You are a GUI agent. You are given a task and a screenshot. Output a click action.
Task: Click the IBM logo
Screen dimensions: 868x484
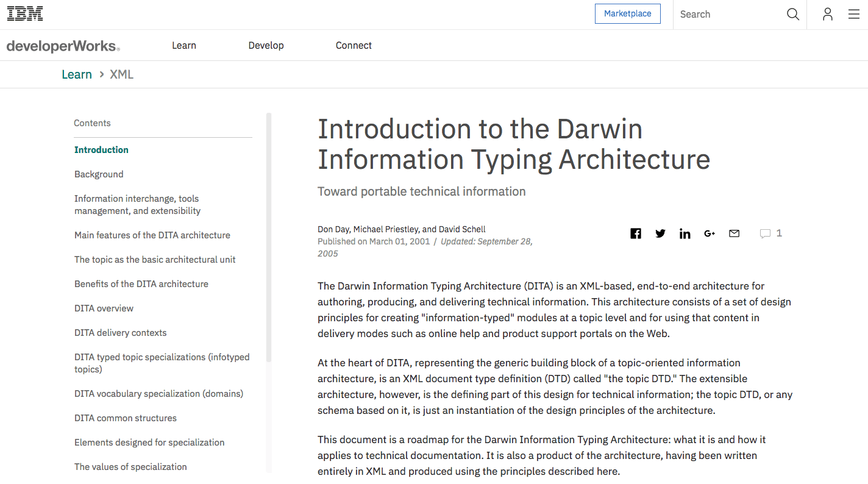25,13
